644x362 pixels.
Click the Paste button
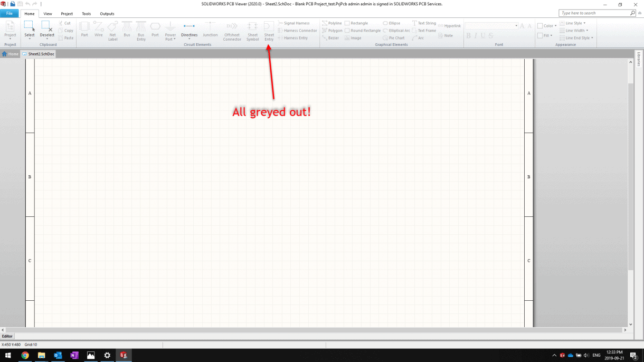point(65,38)
